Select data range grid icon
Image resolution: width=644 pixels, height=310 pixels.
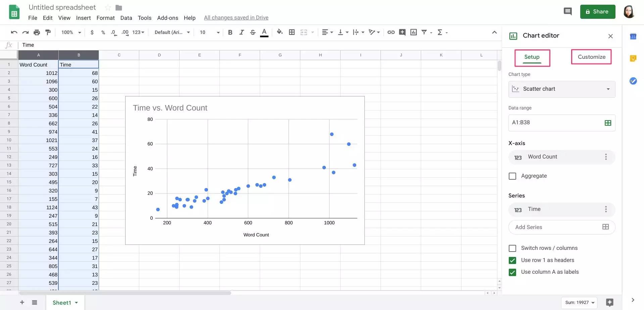point(608,123)
